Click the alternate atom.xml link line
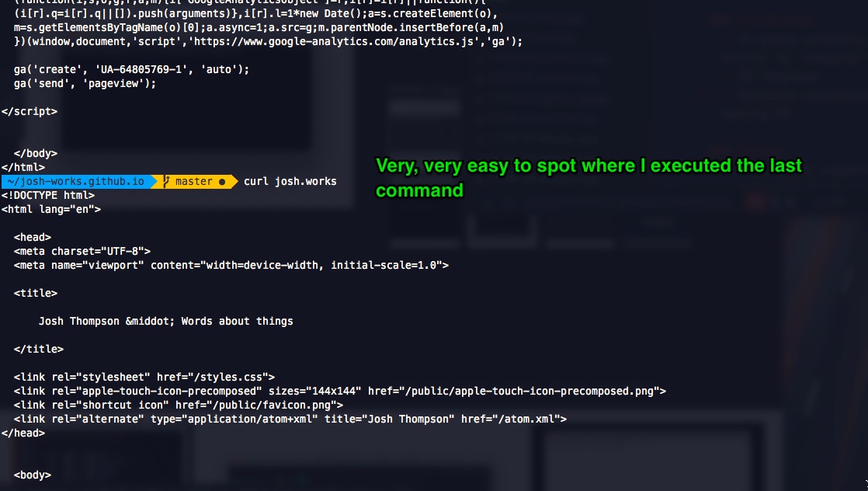This screenshot has height=491, width=868. (290, 419)
